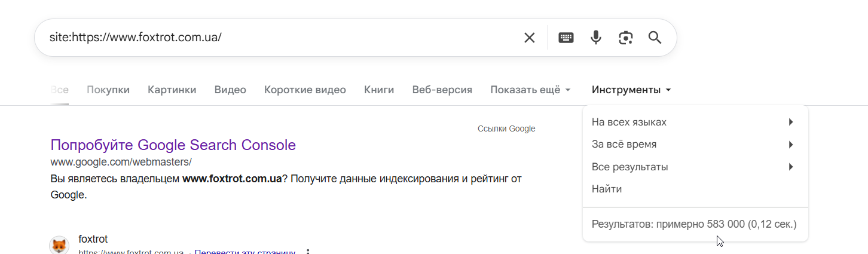
Task: Click the foxtrot result site name
Action: pyautogui.click(x=93, y=238)
